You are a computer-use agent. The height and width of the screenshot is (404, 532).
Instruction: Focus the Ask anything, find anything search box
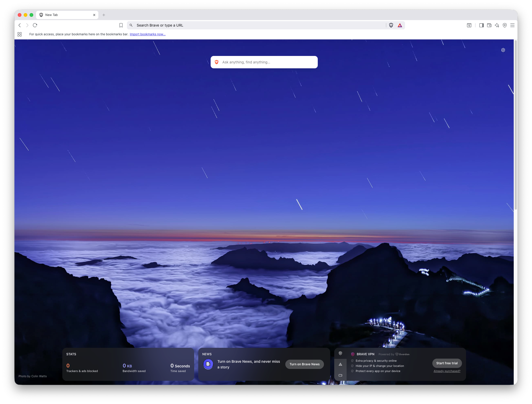(x=264, y=62)
